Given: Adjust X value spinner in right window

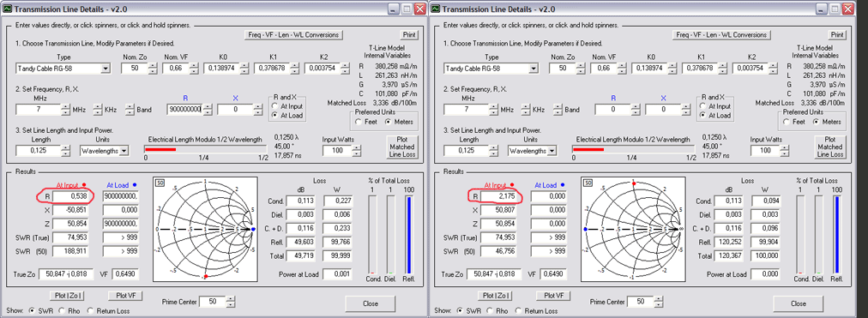Looking at the screenshot, I should 685,110.
